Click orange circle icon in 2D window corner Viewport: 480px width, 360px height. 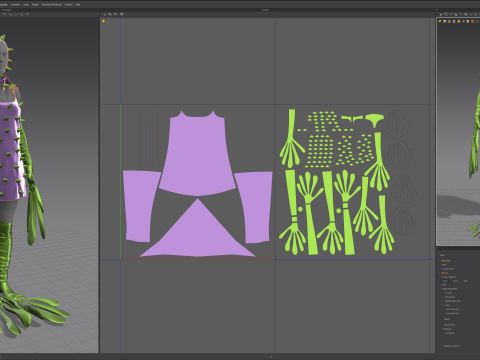(x=103, y=21)
